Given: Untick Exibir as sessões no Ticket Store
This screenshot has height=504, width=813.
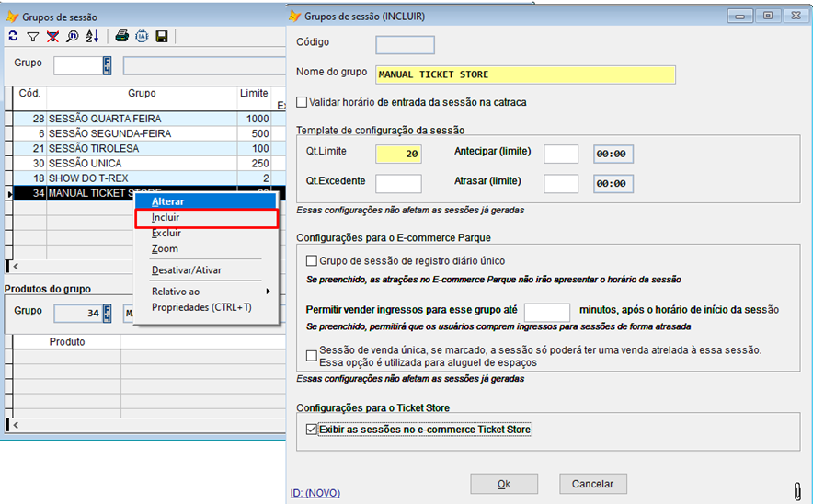Looking at the screenshot, I should point(312,430).
